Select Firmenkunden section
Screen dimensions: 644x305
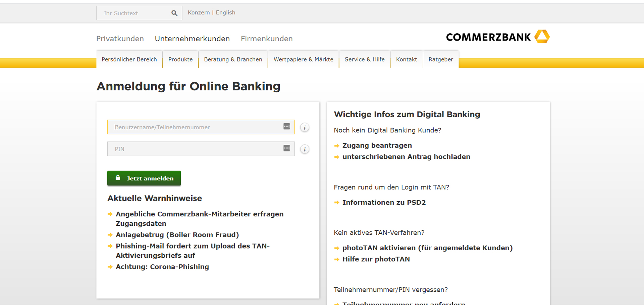coord(267,39)
